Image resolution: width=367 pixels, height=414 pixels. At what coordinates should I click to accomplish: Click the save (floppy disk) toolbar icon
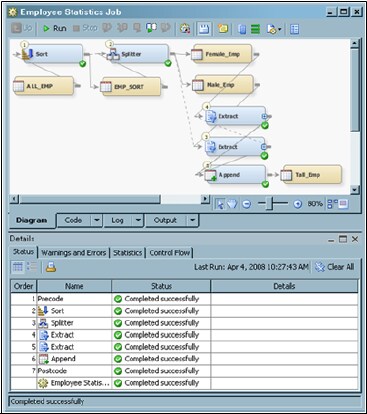coord(204,29)
